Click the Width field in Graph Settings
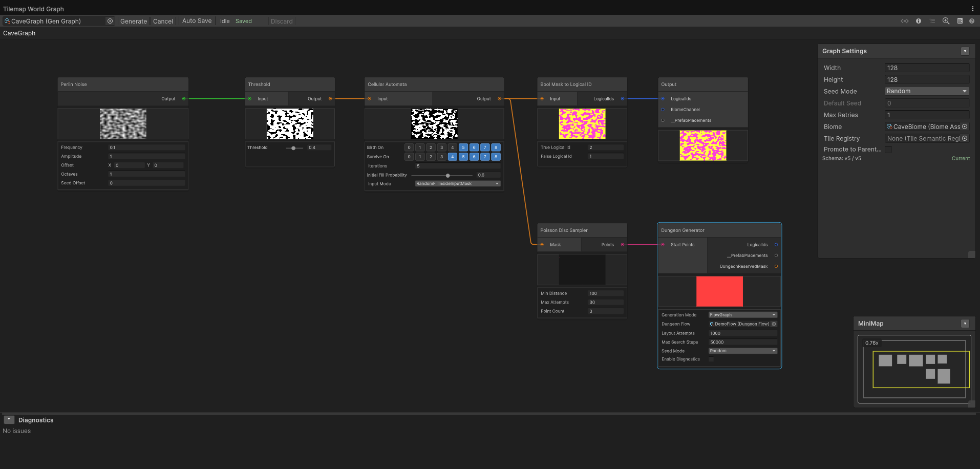This screenshot has height=469, width=980. pyautogui.click(x=927, y=68)
